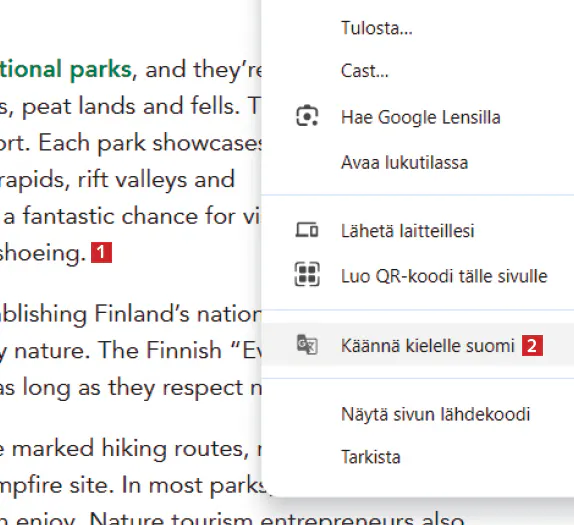Choose Tarkista to inspect the page
Viewport: 574px width, 525px height.
417,457
